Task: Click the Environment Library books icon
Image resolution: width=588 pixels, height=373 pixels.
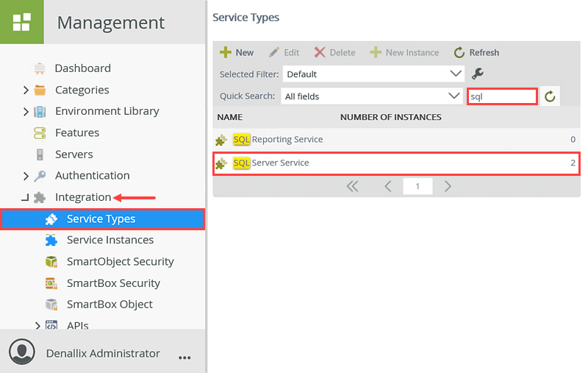Action: coord(40,111)
